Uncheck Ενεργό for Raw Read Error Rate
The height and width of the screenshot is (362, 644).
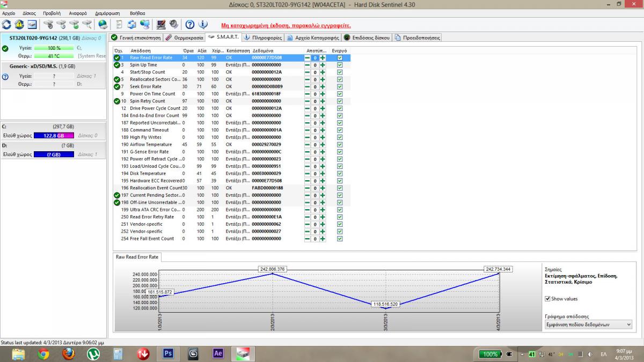pyautogui.click(x=340, y=57)
